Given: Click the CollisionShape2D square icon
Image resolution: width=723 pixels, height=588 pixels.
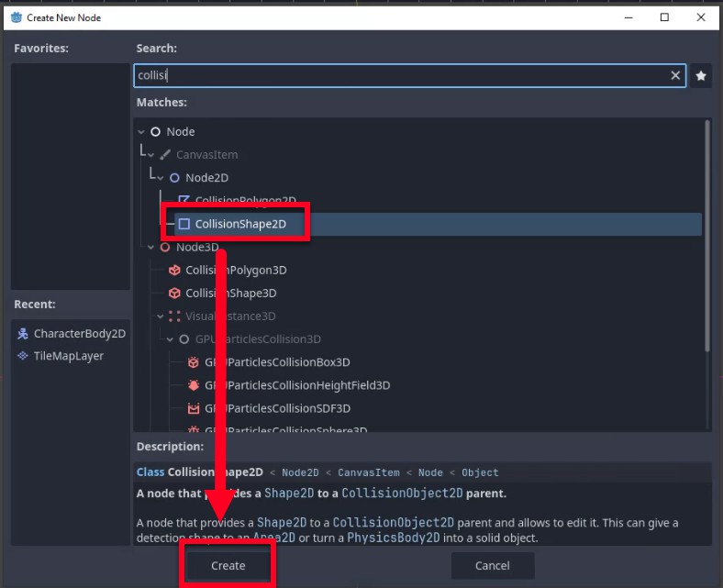Looking at the screenshot, I should tap(184, 224).
